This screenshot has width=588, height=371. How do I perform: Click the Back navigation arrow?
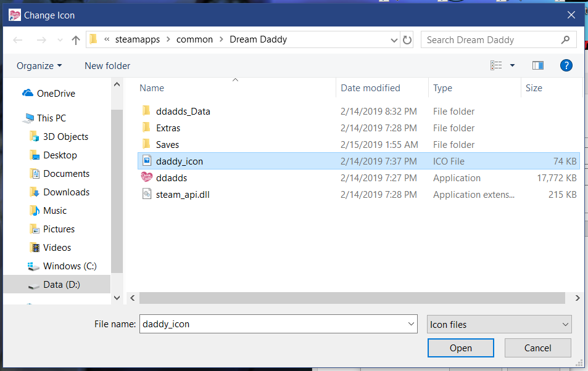click(18, 40)
